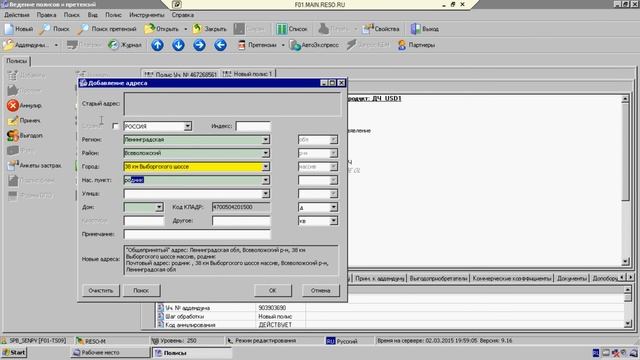Expand the Нас. пункт combo box
The height and width of the screenshot is (360, 640).
pos(266,180)
